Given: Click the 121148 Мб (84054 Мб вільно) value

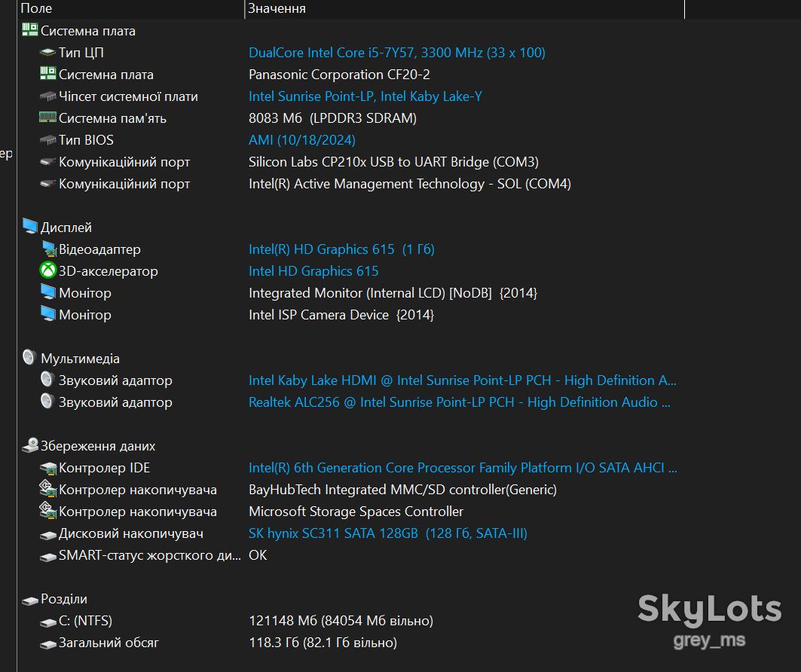Looking at the screenshot, I should 341,621.
